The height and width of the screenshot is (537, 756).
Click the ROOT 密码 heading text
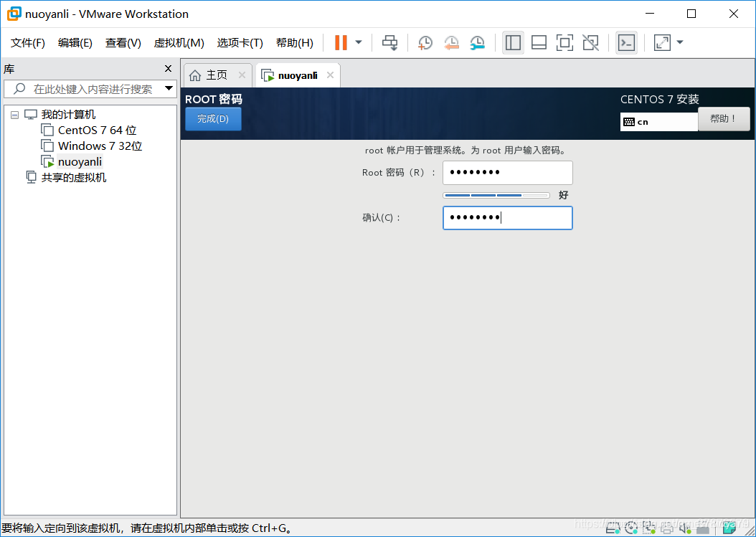point(214,100)
